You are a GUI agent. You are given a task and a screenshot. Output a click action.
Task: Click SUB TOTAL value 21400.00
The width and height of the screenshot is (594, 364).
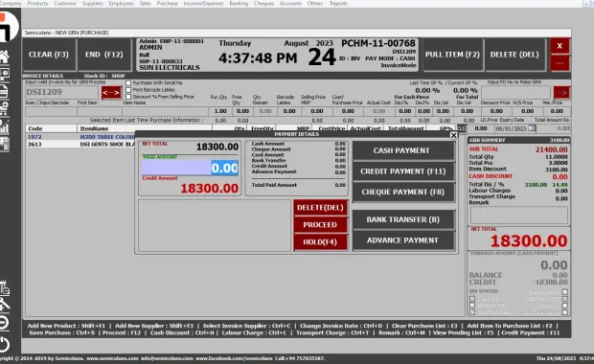(551, 149)
